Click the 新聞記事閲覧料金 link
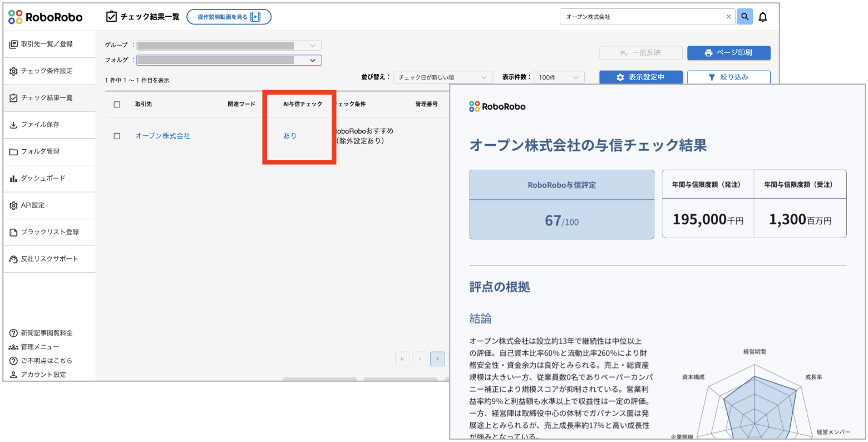The height and width of the screenshot is (442, 868). [x=47, y=333]
